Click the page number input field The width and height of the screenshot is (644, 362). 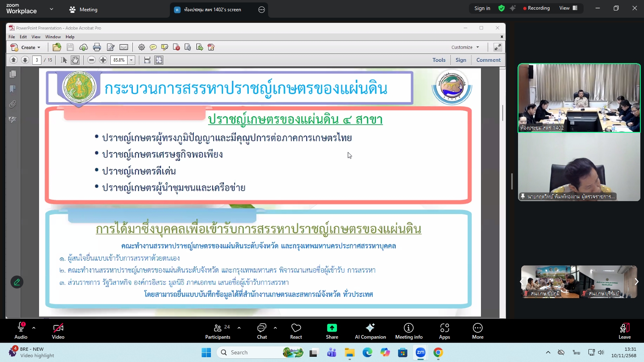[x=37, y=60]
